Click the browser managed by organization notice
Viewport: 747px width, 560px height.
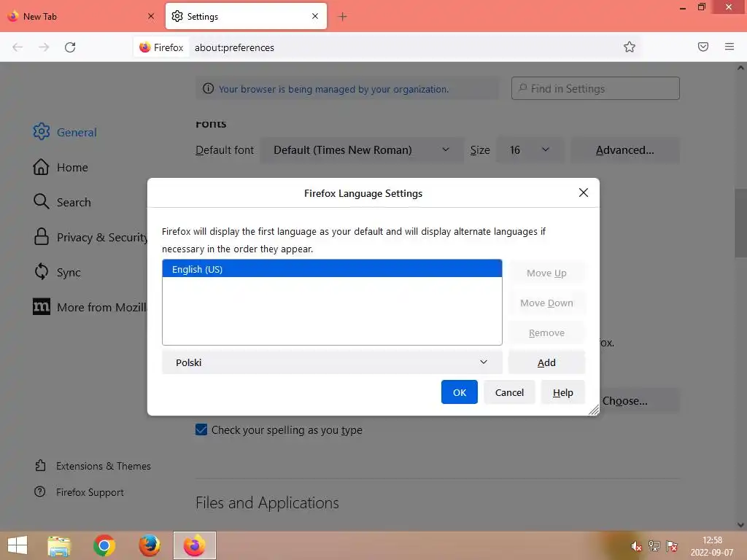347,88
